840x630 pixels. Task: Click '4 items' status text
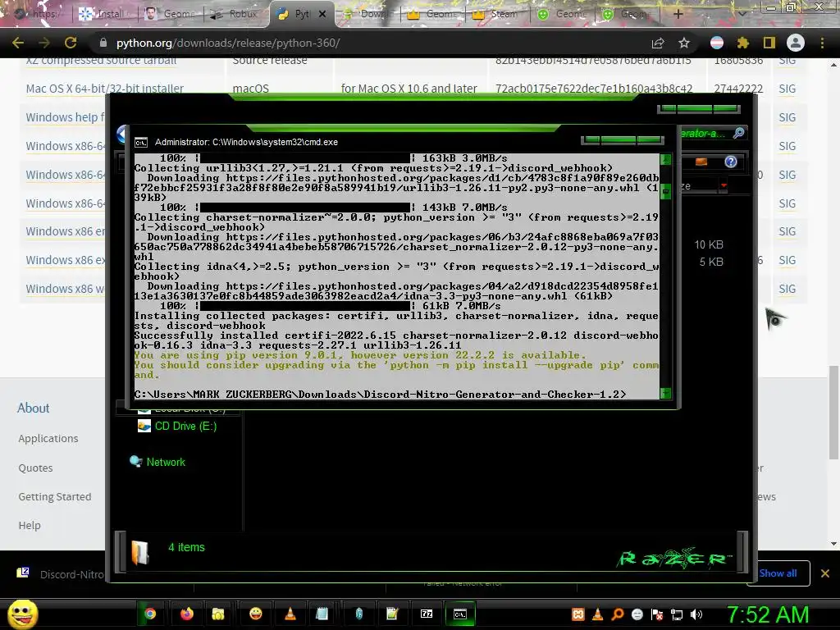(x=186, y=547)
